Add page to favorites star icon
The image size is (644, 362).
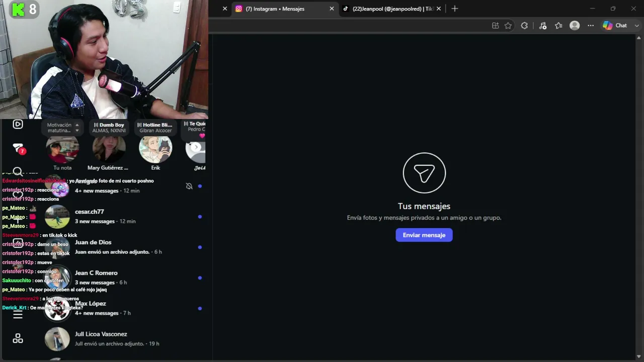coord(508,26)
